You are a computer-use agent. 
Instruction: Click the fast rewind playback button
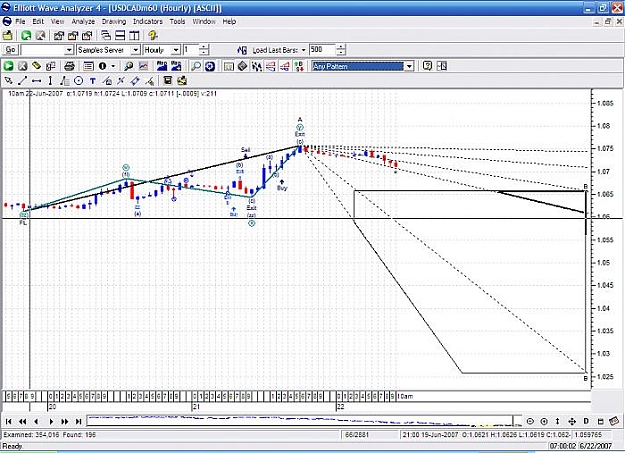point(22,421)
